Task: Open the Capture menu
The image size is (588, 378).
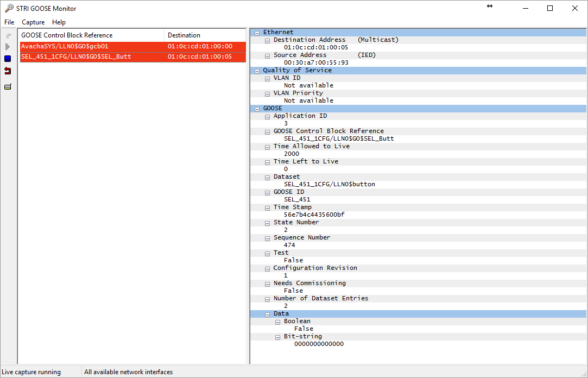Action: click(33, 22)
